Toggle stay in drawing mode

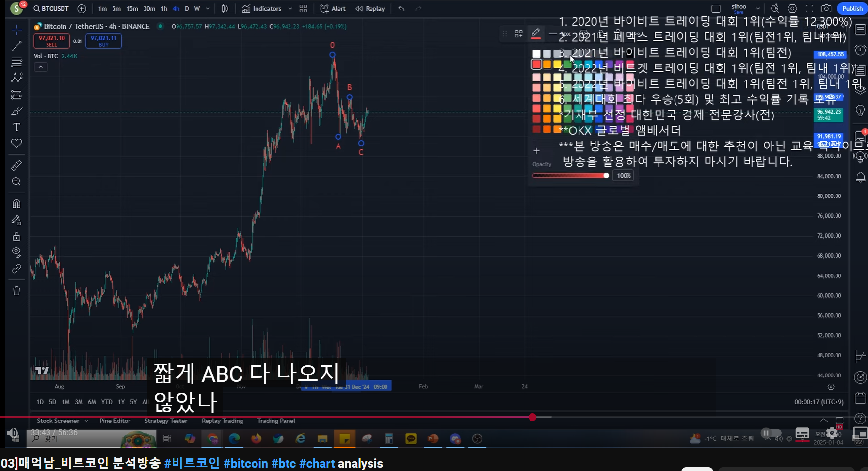[16, 220]
